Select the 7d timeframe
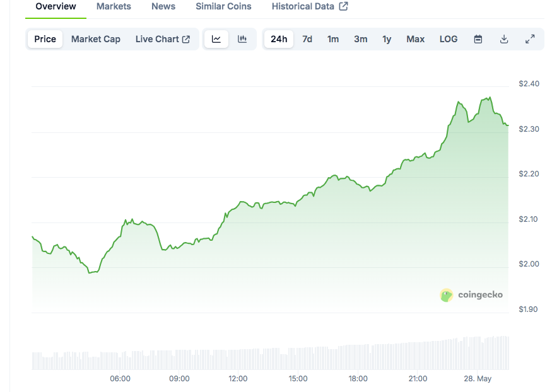The image size is (552, 392). pyautogui.click(x=307, y=39)
